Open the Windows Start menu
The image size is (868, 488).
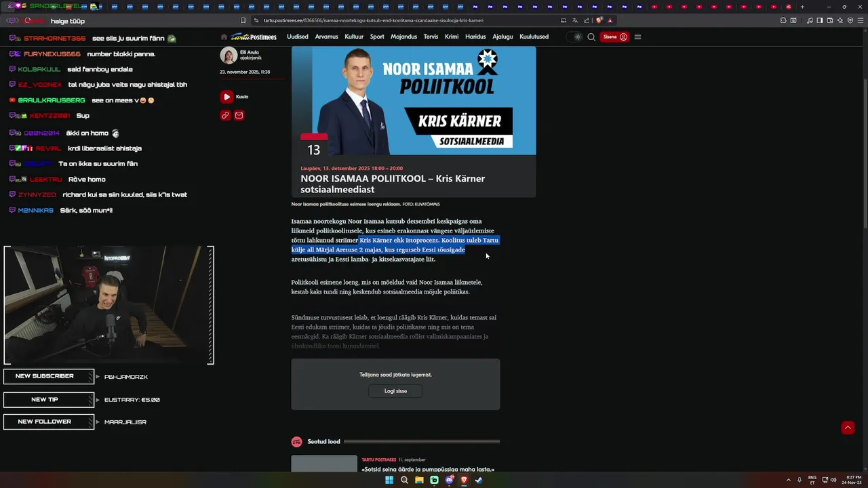tap(389, 480)
